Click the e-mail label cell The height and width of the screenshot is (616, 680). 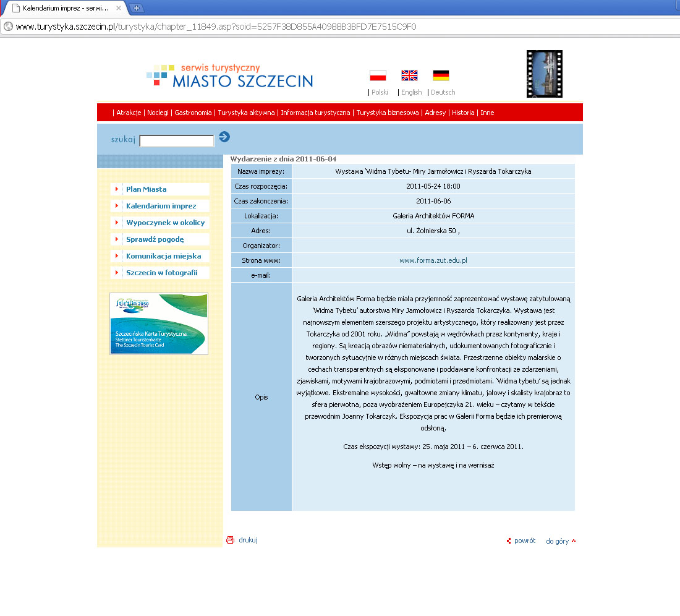coord(261,275)
